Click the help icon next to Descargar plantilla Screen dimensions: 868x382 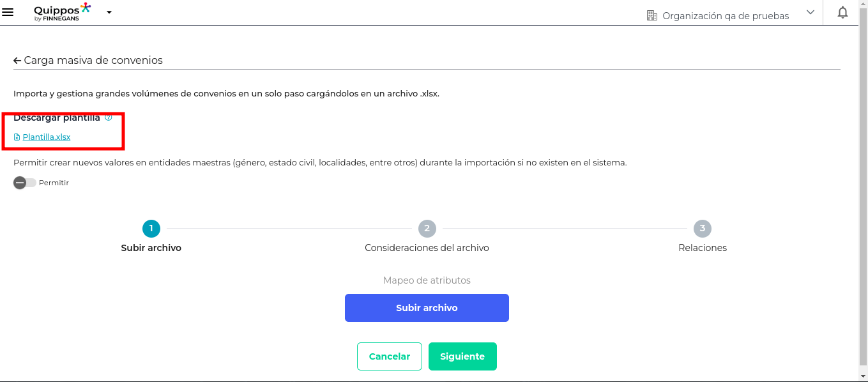pyautogui.click(x=108, y=118)
